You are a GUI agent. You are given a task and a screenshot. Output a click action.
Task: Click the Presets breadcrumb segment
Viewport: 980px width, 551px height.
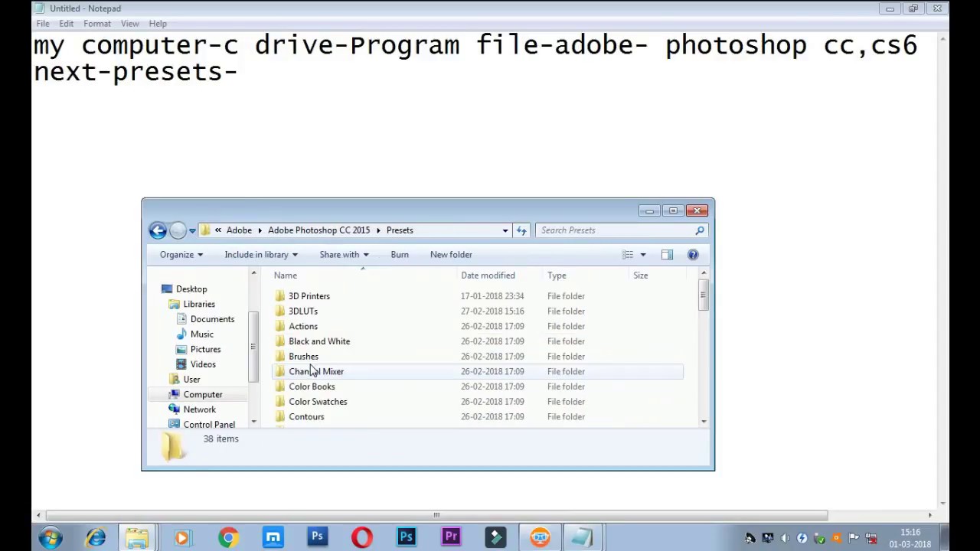(x=400, y=230)
